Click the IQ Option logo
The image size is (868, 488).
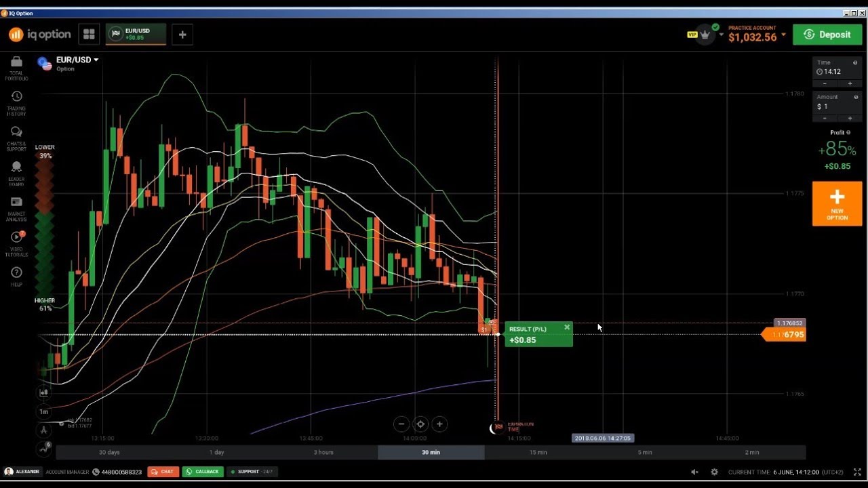point(39,35)
